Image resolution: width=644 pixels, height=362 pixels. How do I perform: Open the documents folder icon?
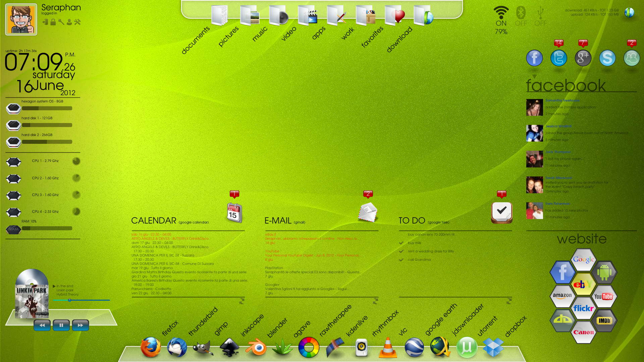220,15
